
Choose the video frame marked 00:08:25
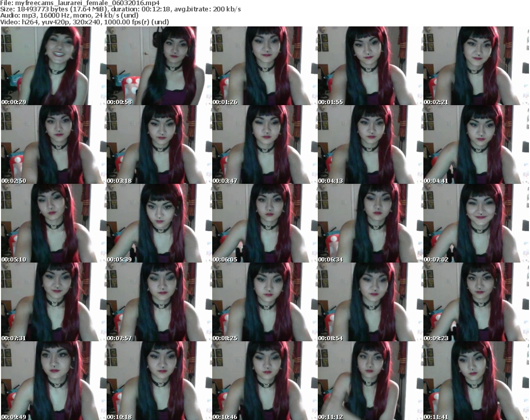point(264,302)
